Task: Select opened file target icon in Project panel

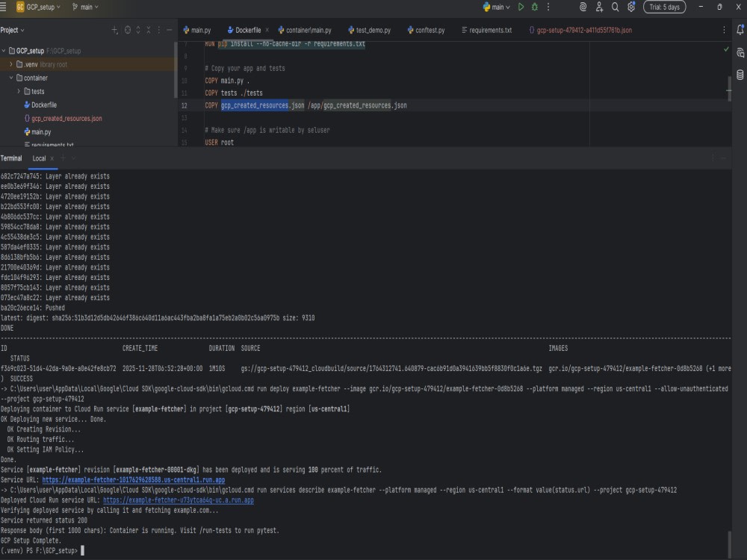Action: point(128,30)
